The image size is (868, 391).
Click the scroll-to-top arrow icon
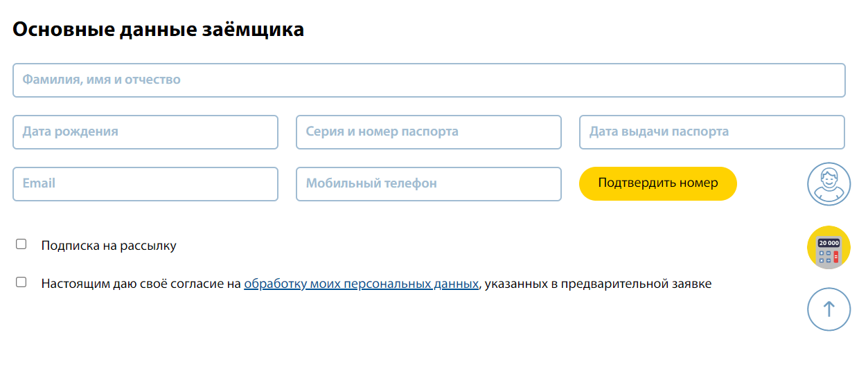829,309
